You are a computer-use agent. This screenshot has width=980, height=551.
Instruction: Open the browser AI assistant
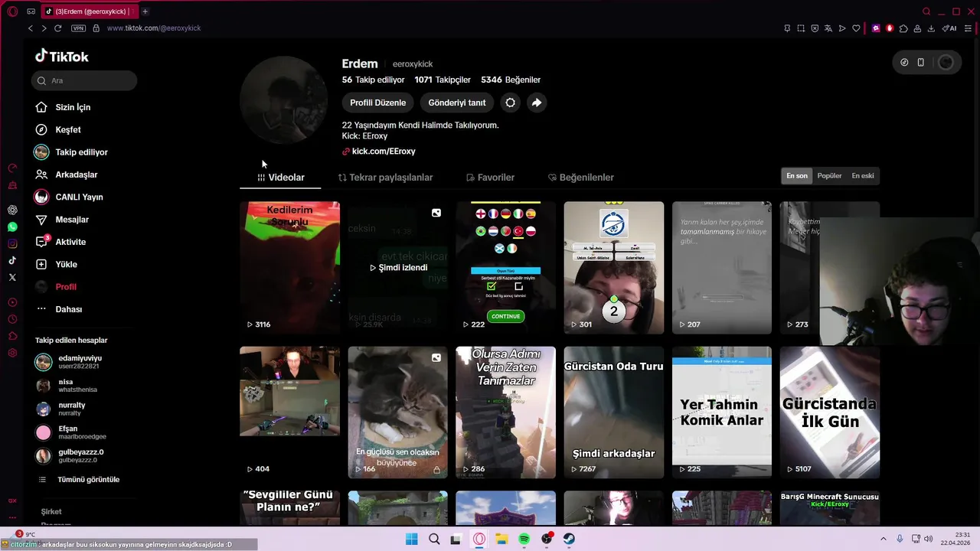tap(949, 28)
